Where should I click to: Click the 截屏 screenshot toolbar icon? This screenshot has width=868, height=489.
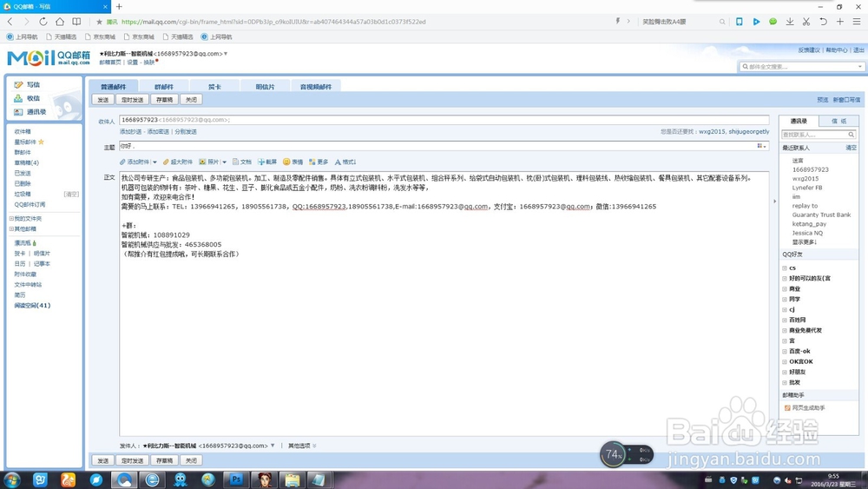pyautogui.click(x=260, y=162)
